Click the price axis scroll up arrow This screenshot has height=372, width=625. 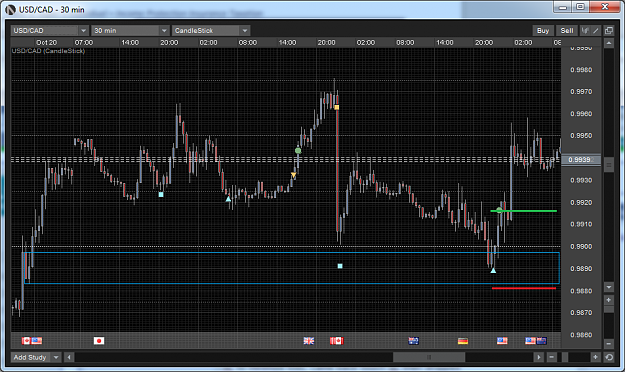[x=609, y=43]
